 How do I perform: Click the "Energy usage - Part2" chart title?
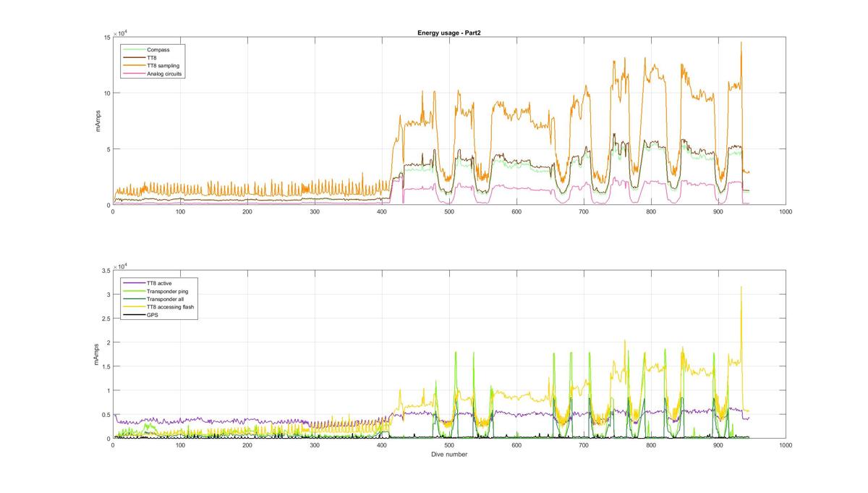point(448,33)
